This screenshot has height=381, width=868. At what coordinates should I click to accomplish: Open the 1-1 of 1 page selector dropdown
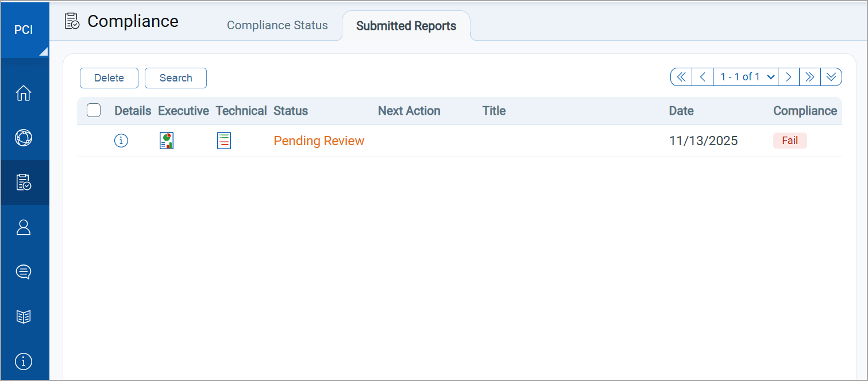click(x=745, y=76)
